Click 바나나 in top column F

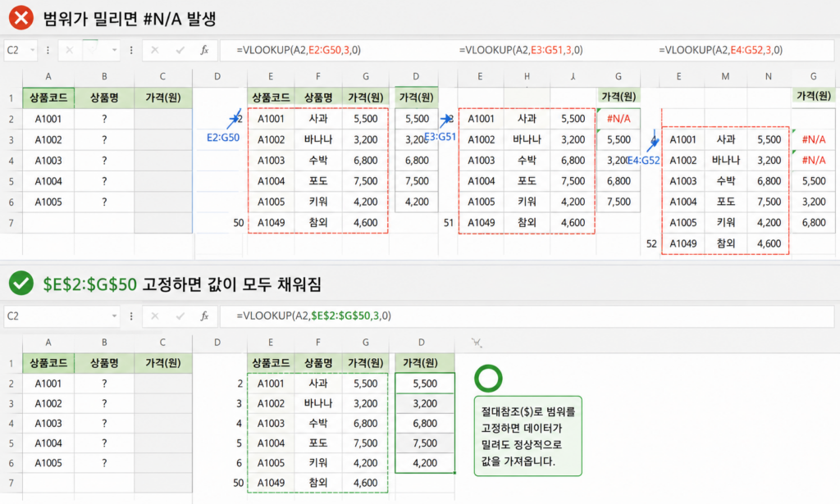(318, 139)
